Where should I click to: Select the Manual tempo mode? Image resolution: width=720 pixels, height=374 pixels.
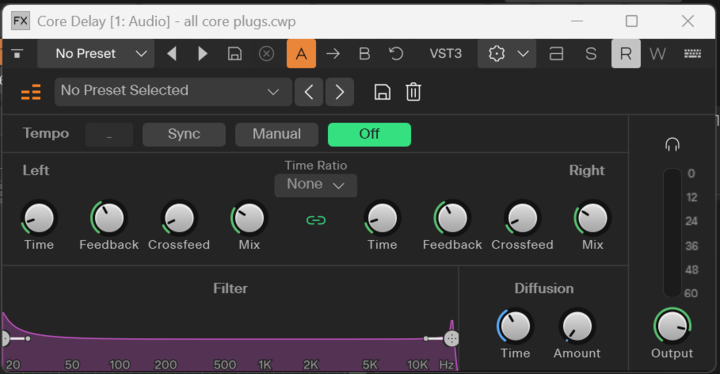276,134
